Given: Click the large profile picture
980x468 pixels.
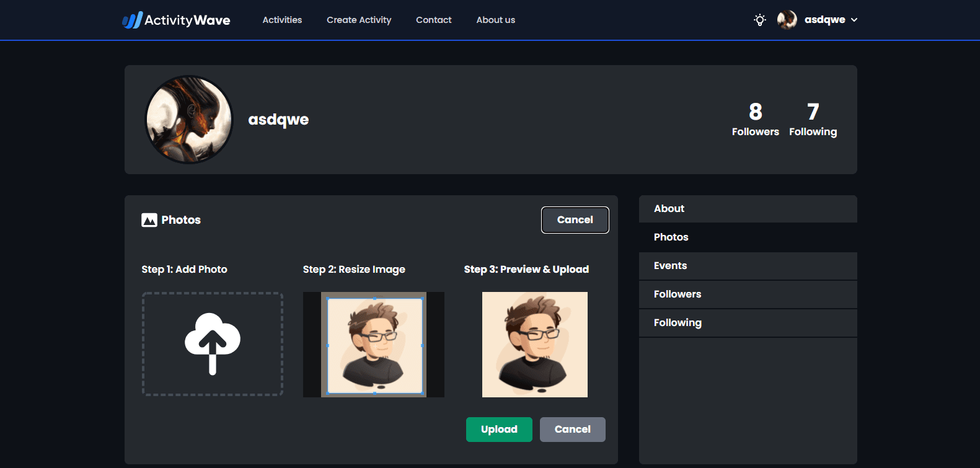Looking at the screenshot, I should tap(189, 120).
